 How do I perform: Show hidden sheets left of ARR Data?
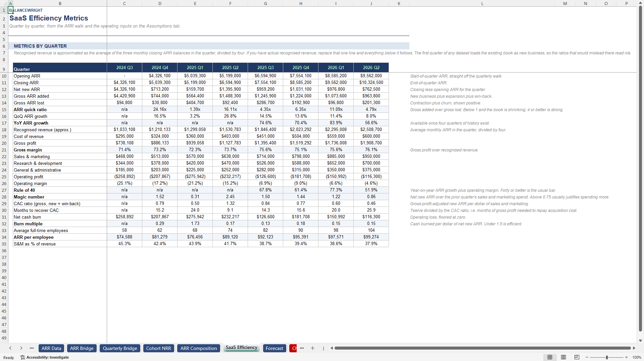(x=32, y=348)
